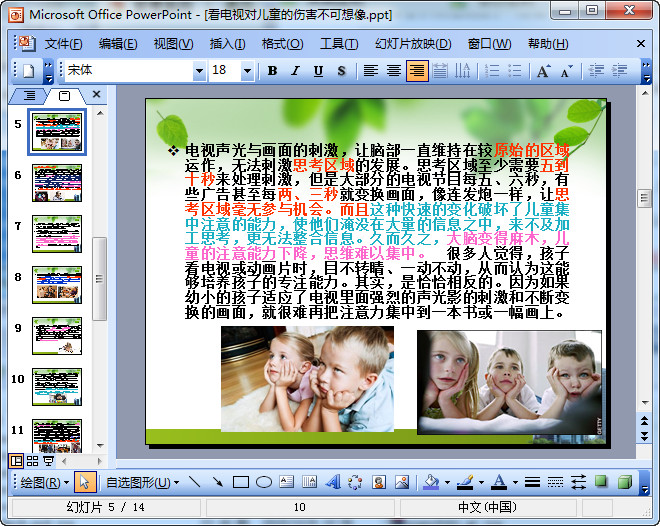Decrease font size
The height and width of the screenshot is (526, 660).
coord(567,71)
